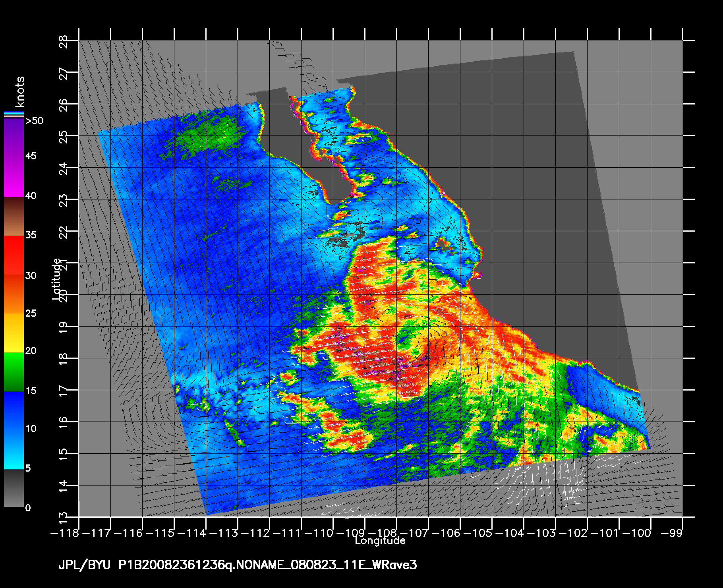Select the latitude axis tick label "18"
The image size is (723, 588).
click(x=64, y=359)
